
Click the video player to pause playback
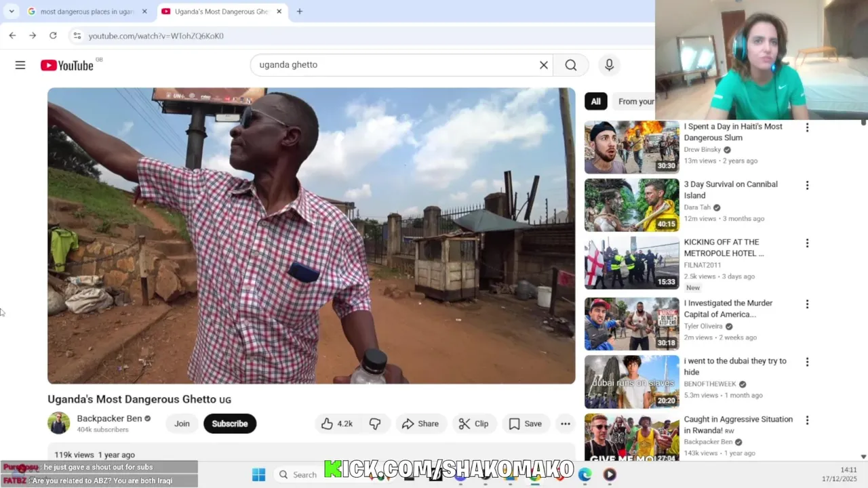pyautogui.click(x=311, y=236)
